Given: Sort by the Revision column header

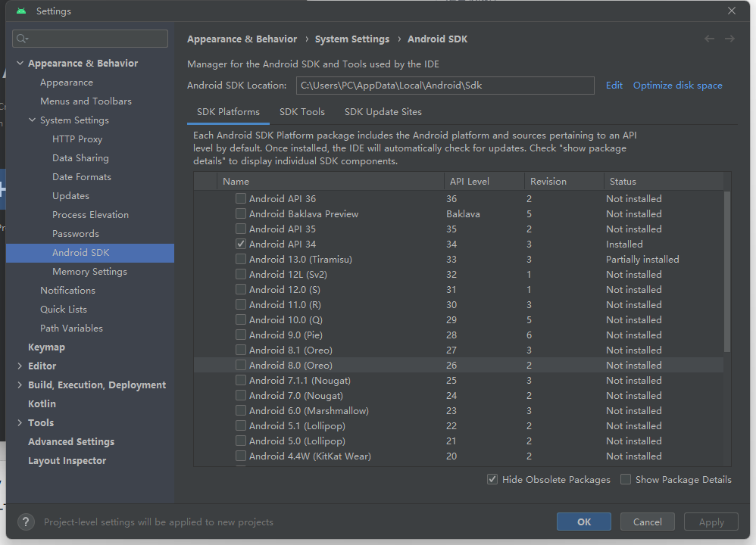Looking at the screenshot, I should (564, 181).
